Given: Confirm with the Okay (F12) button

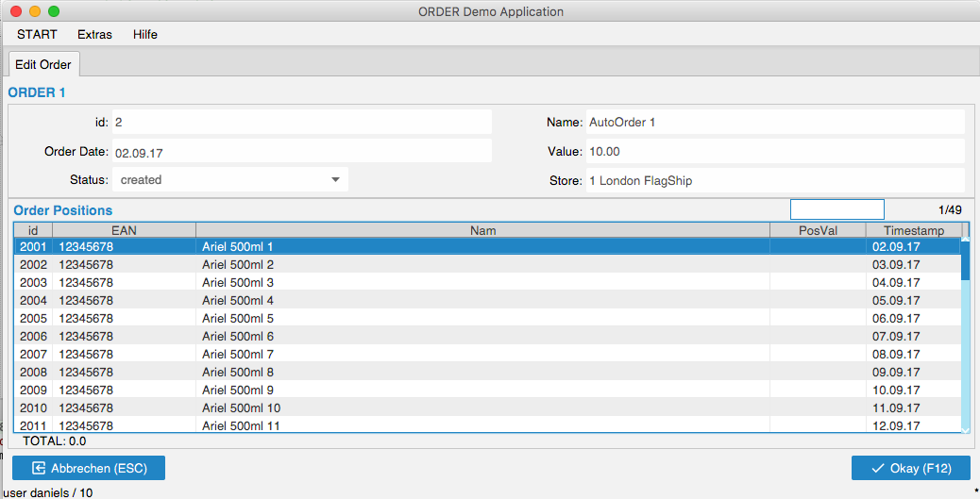Looking at the screenshot, I should pyautogui.click(x=910, y=468).
